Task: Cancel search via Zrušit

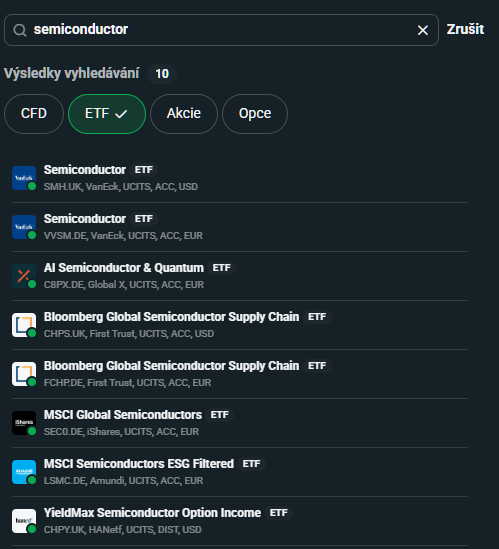Action: 465,29
